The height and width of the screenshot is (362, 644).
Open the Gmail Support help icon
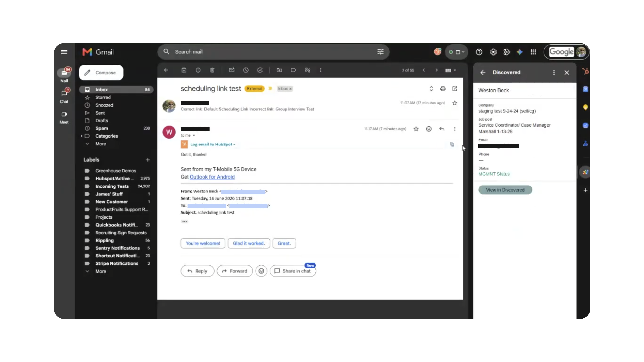[x=479, y=52]
